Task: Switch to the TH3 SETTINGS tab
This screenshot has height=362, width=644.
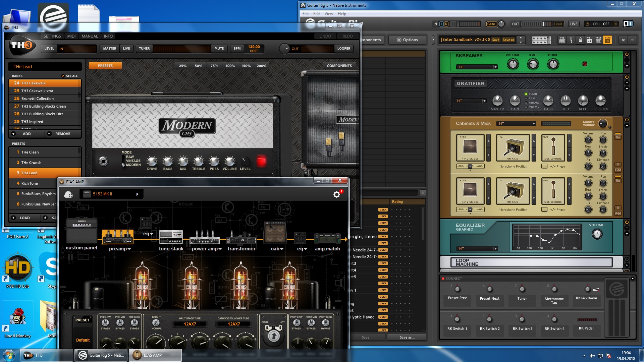Action: (52, 36)
